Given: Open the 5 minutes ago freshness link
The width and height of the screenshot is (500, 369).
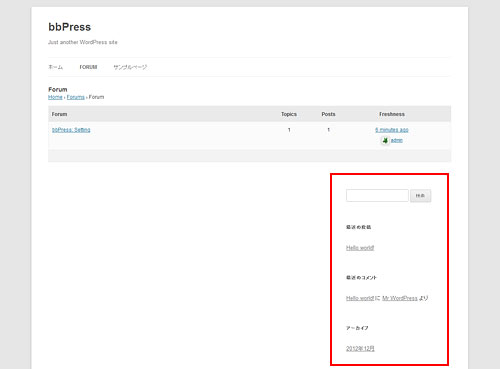Looking at the screenshot, I should pyautogui.click(x=392, y=130).
